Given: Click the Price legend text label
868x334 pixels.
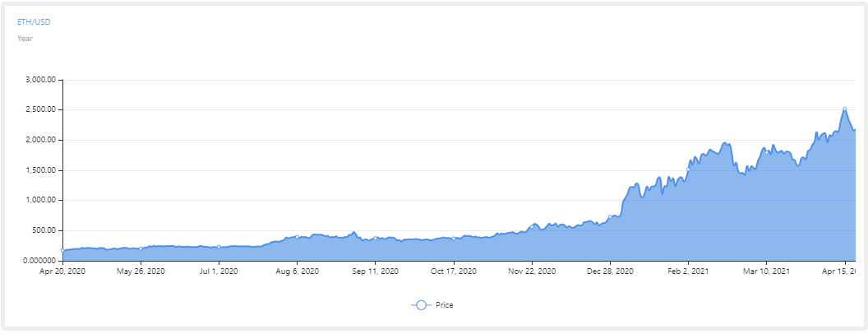Looking at the screenshot, I should (x=445, y=305).
